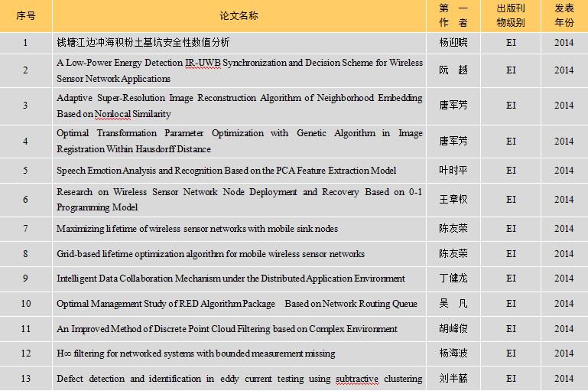This screenshot has width=588, height=391.
Task: Select author name 丁健龙
Action: pyautogui.click(x=453, y=279)
